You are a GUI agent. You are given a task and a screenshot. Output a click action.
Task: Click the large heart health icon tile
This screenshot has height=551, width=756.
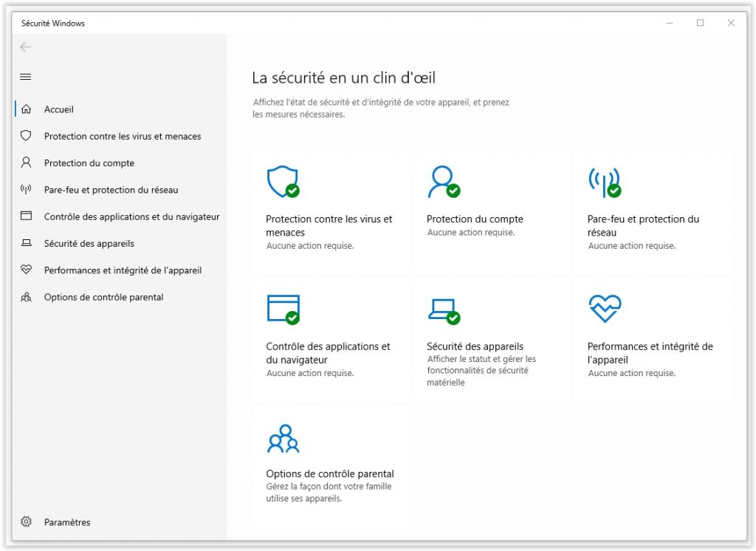coord(605,309)
